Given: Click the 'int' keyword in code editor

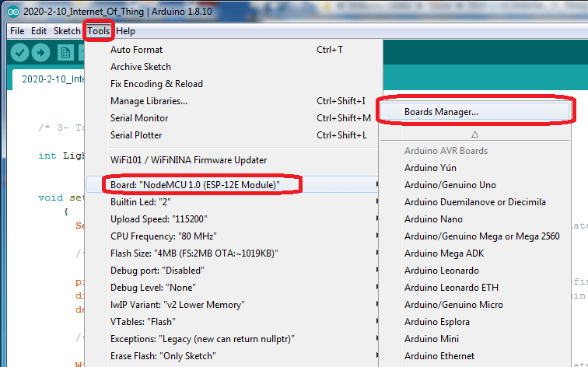Looking at the screenshot, I should pyautogui.click(x=47, y=156).
